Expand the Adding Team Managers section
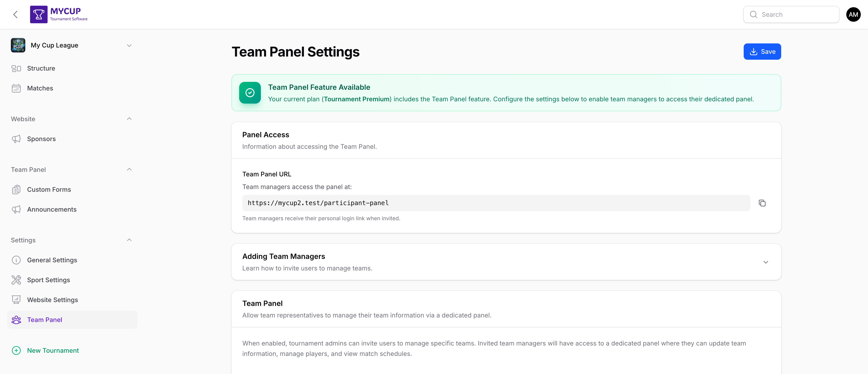The height and width of the screenshot is (374, 868). pos(766,262)
